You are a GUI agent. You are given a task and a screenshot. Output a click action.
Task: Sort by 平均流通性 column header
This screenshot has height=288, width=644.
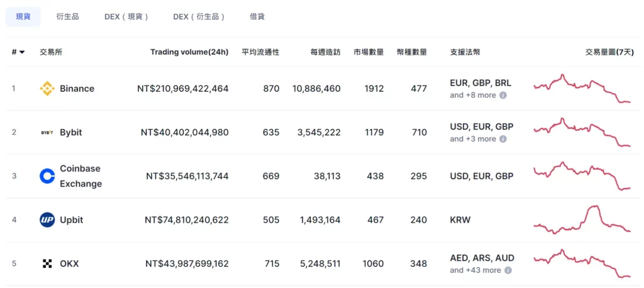pyautogui.click(x=260, y=52)
